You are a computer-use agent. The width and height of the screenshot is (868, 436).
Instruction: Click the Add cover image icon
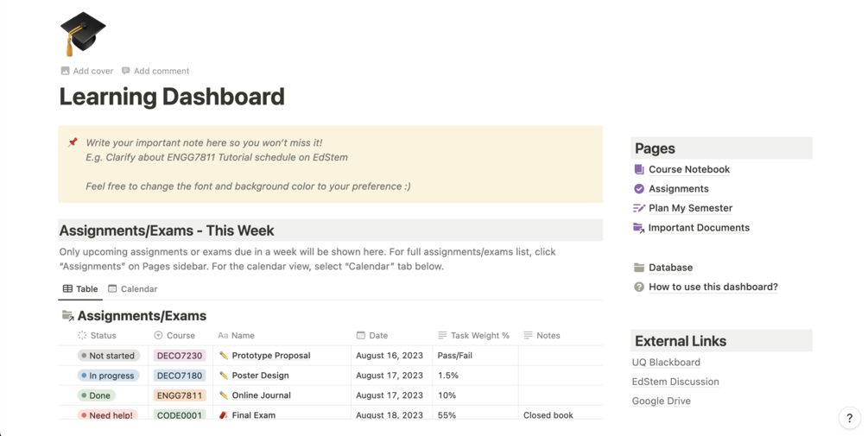point(65,71)
